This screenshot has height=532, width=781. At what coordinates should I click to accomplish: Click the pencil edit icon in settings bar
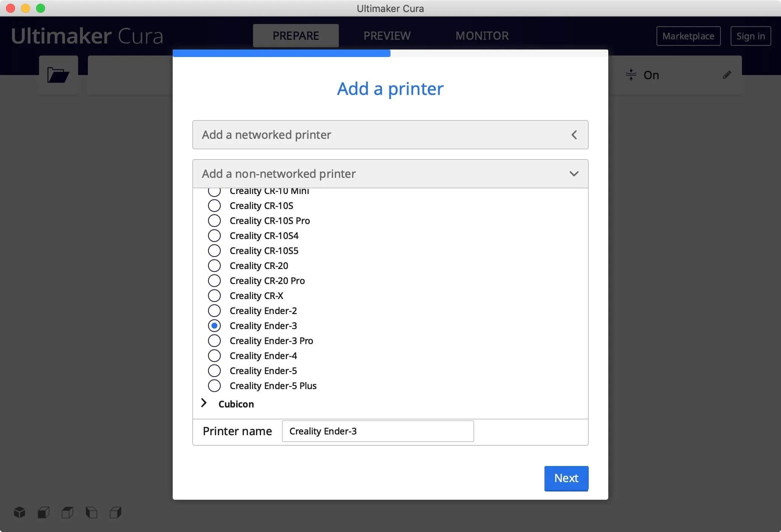(727, 75)
